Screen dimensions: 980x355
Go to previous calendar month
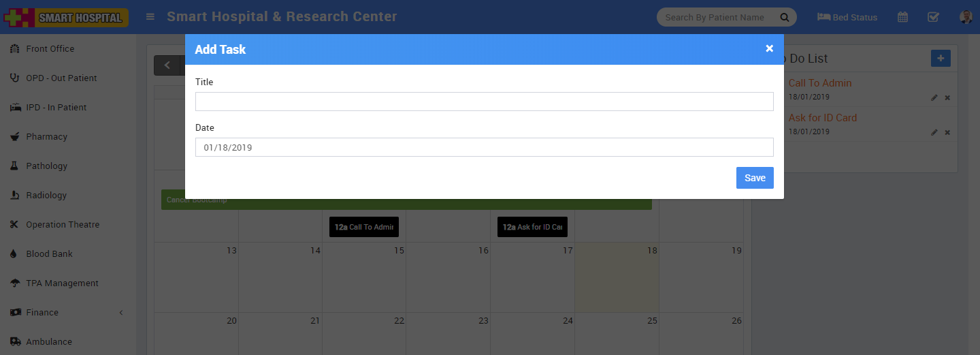(167, 65)
